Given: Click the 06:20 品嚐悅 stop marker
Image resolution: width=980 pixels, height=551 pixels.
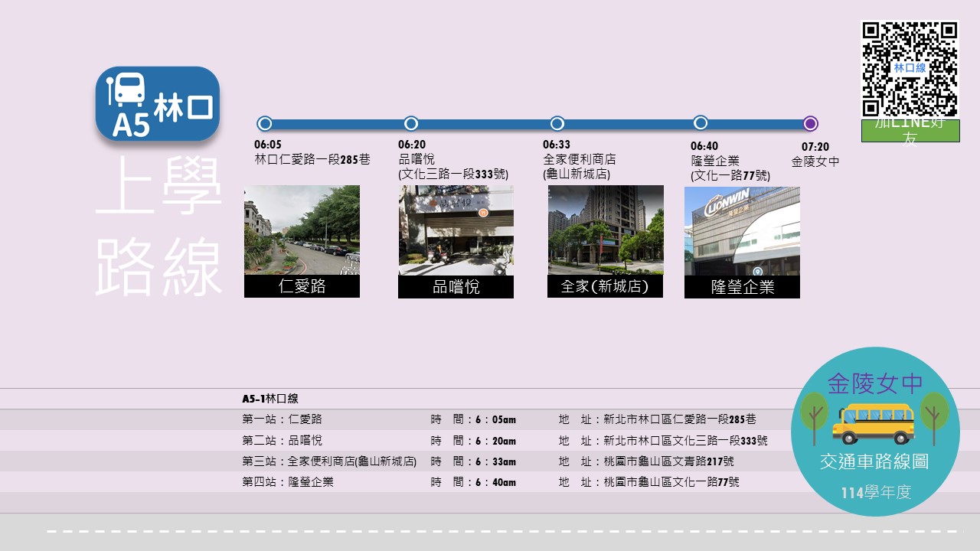Looking at the screenshot, I should click(x=412, y=122).
